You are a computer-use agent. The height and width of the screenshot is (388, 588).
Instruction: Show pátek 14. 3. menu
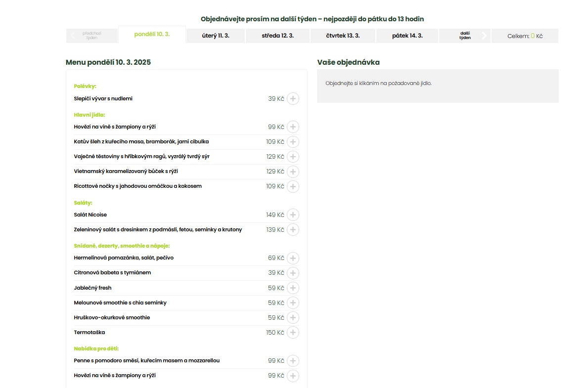coord(407,36)
